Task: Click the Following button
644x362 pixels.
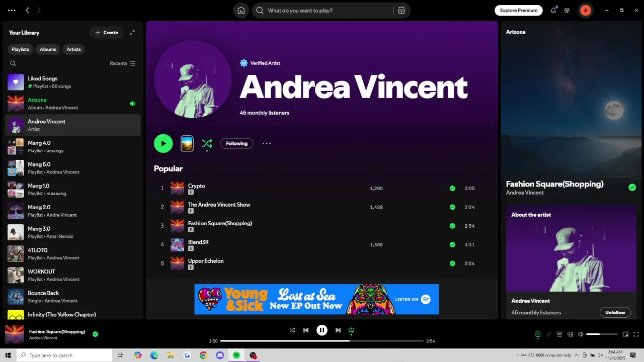Action: [x=236, y=143]
